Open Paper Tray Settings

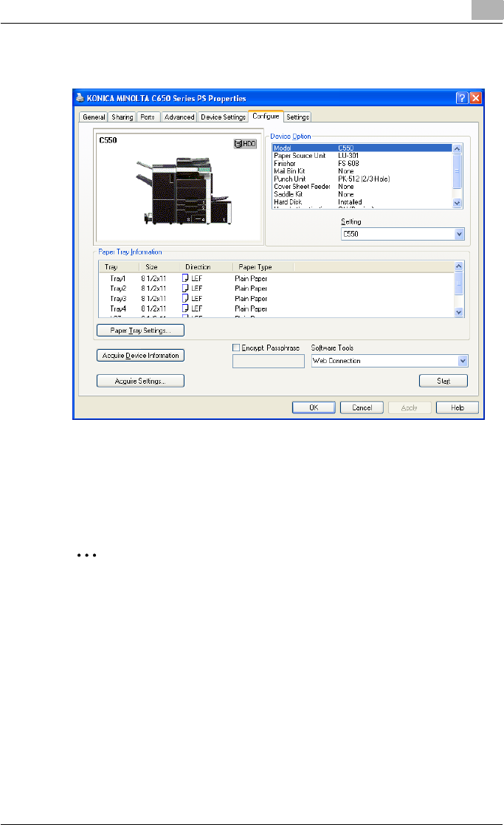point(140,331)
